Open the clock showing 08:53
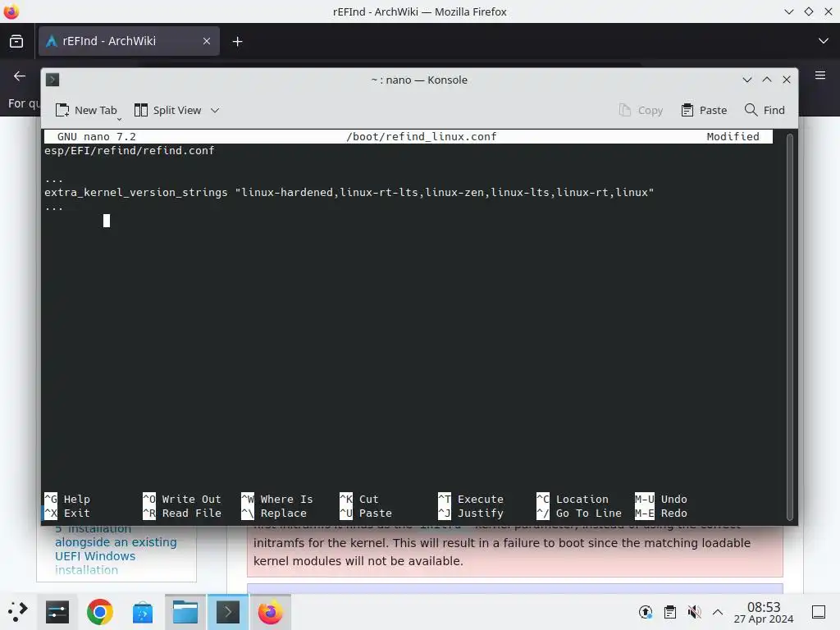Screen dimensions: 840x630 pos(764,612)
